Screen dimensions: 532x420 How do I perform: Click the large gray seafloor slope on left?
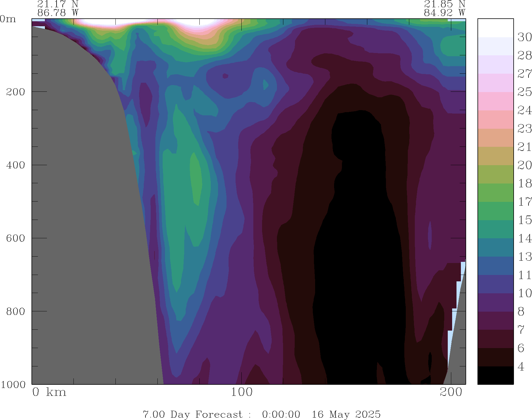87,218
